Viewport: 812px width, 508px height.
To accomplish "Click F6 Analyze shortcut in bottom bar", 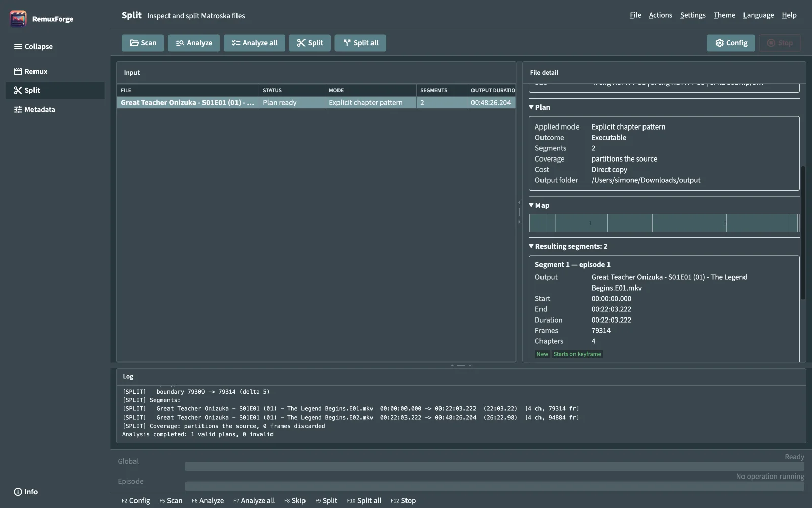I will [208, 501].
